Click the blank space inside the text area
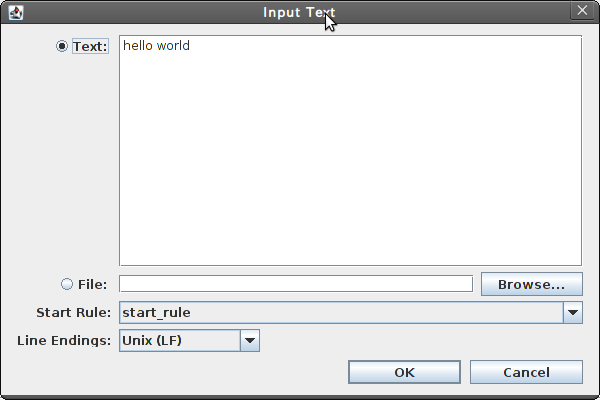Screen dimensions: 600x400 click(350, 161)
